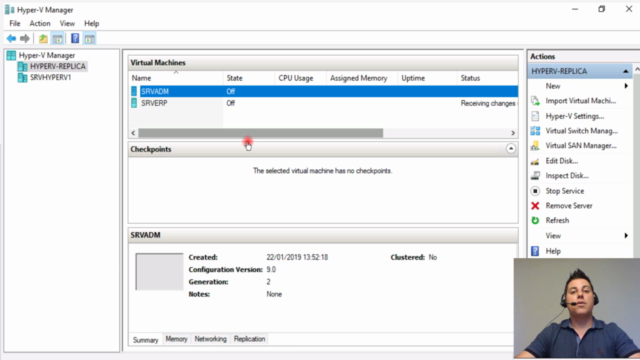Click the SRVHYPERV1 server icon in tree
This screenshot has height=360, width=640.
22,78
